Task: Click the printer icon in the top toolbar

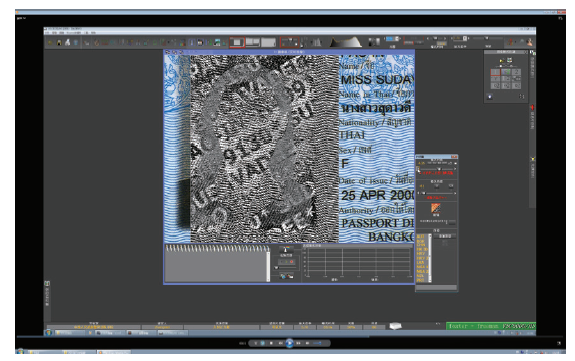Action: 67,43
